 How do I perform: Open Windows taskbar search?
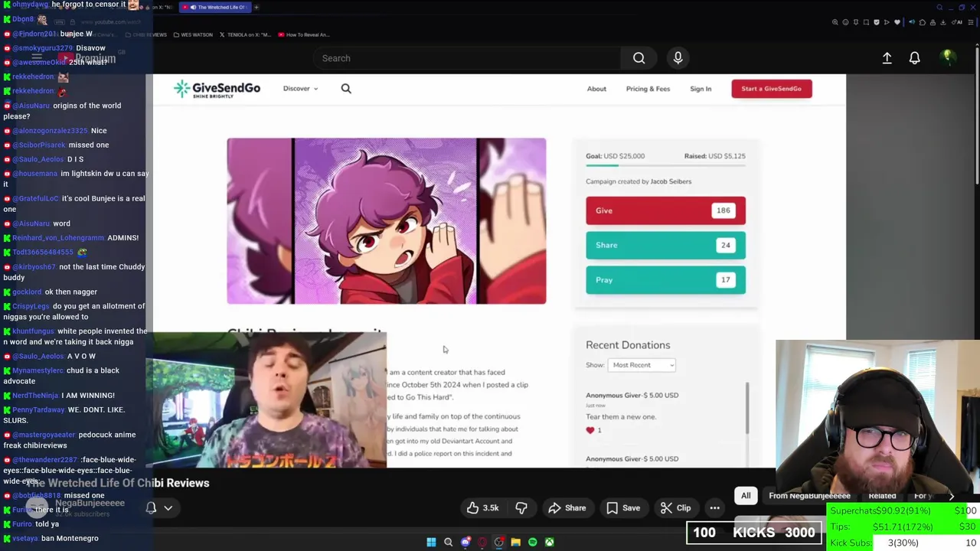[x=448, y=542]
